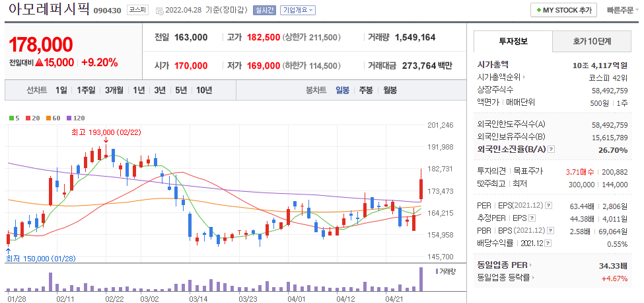The width and height of the screenshot is (644, 303).
Task: Click the 투자의견 value 3.71매수
Action: 580,172
